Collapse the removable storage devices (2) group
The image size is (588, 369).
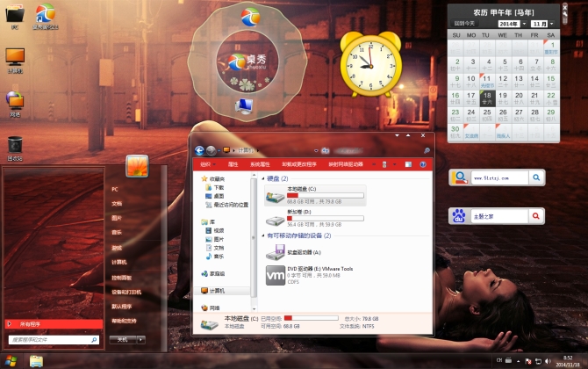click(263, 235)
